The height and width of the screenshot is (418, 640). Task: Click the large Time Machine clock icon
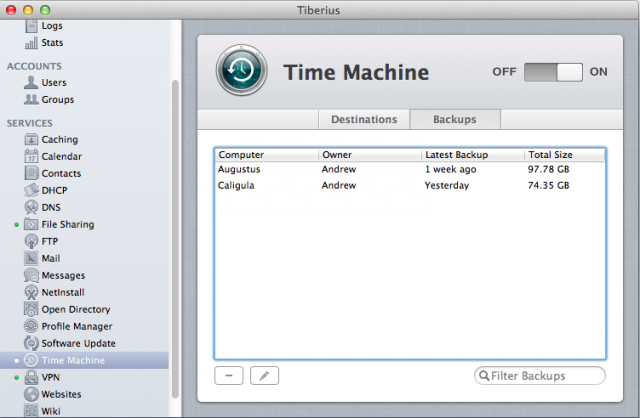[x=242, y=70]
